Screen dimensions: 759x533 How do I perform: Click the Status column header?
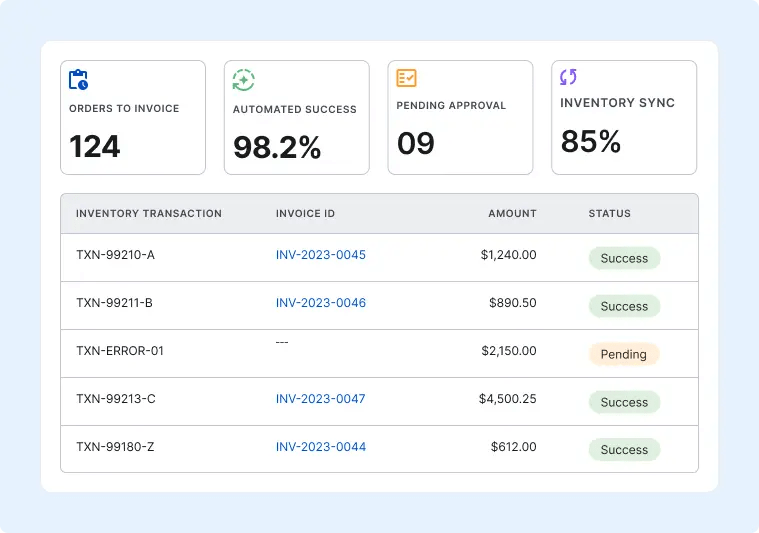(609, 213)
